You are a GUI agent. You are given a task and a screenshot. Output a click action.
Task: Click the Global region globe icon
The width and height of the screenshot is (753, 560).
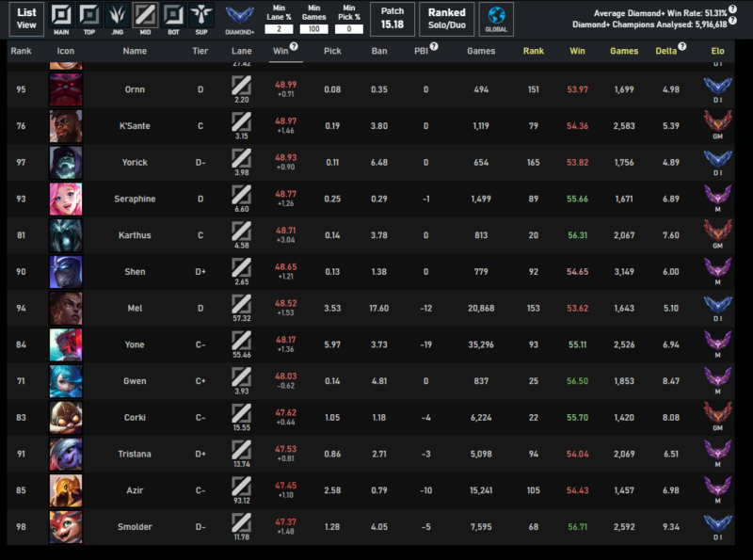coord(496,18)
